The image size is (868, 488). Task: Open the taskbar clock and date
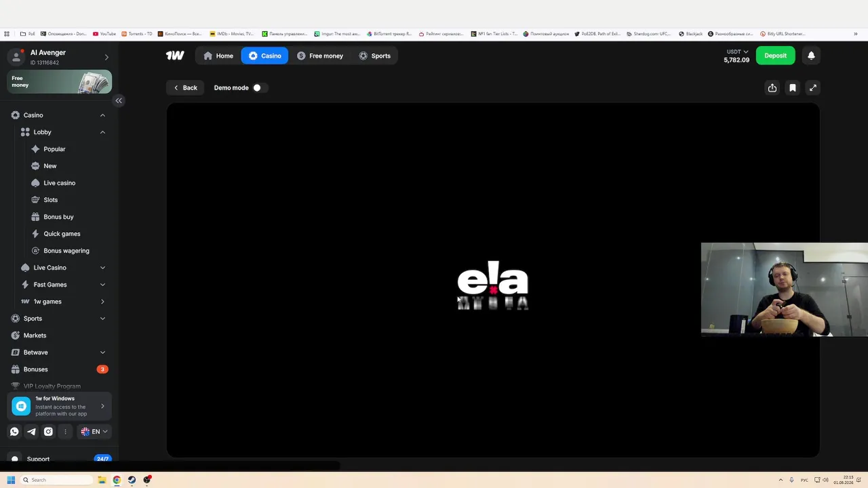(844, 480)
